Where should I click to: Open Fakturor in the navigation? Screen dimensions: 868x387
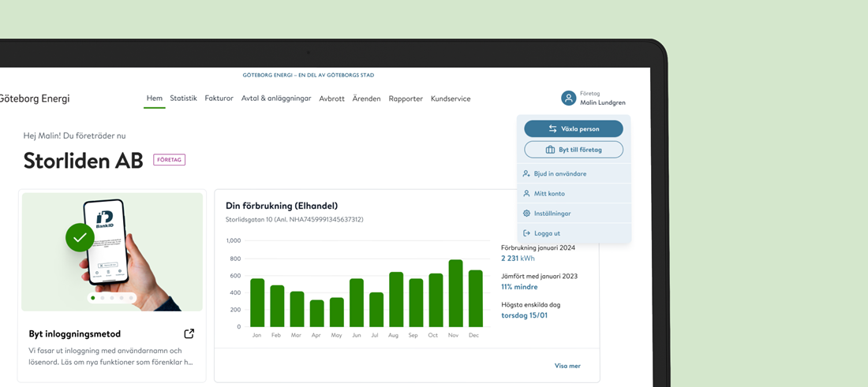219,99
